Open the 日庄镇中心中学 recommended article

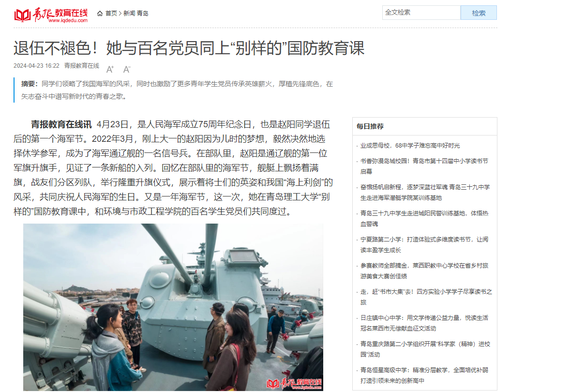[x=424, y=323]
